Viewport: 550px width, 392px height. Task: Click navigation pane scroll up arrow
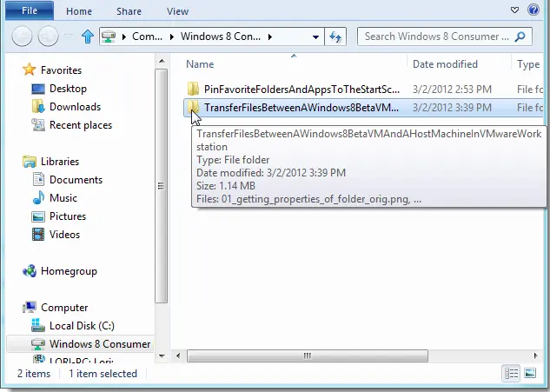click(x=162, y=62)
